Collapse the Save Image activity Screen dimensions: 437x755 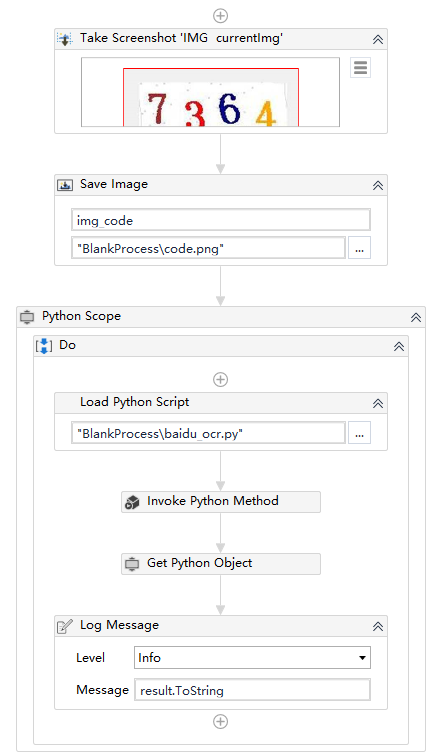click(x=378, y=185)
